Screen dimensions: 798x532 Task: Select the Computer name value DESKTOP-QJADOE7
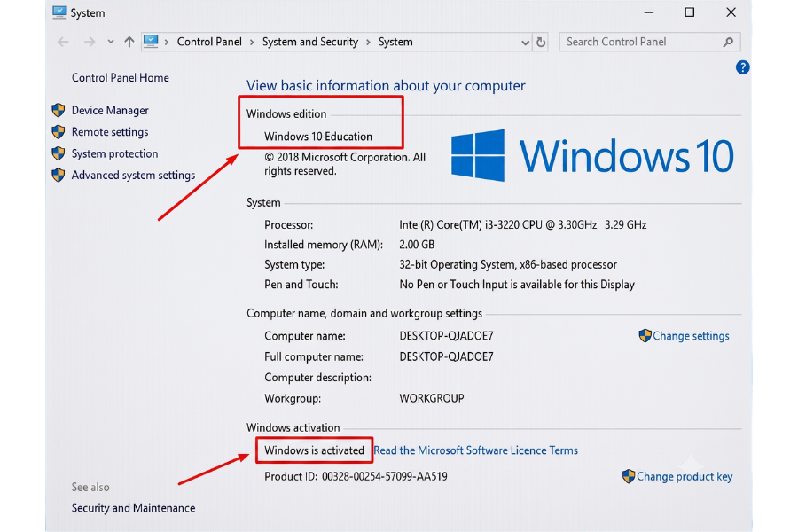(x=446, y=336)
